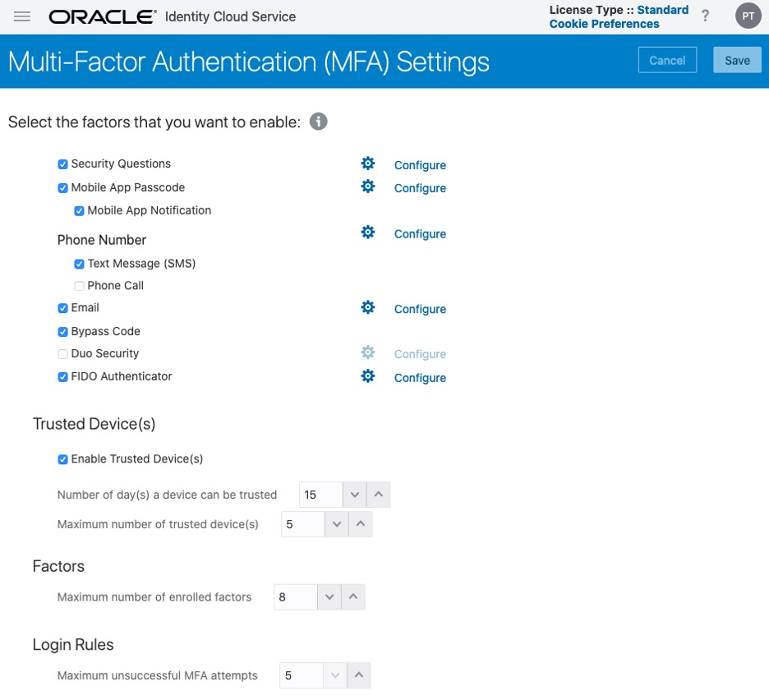Viewport: 769px width, 700px height.
Task: Decrease maximum number of enrolled factors
Action: (329, 597)
